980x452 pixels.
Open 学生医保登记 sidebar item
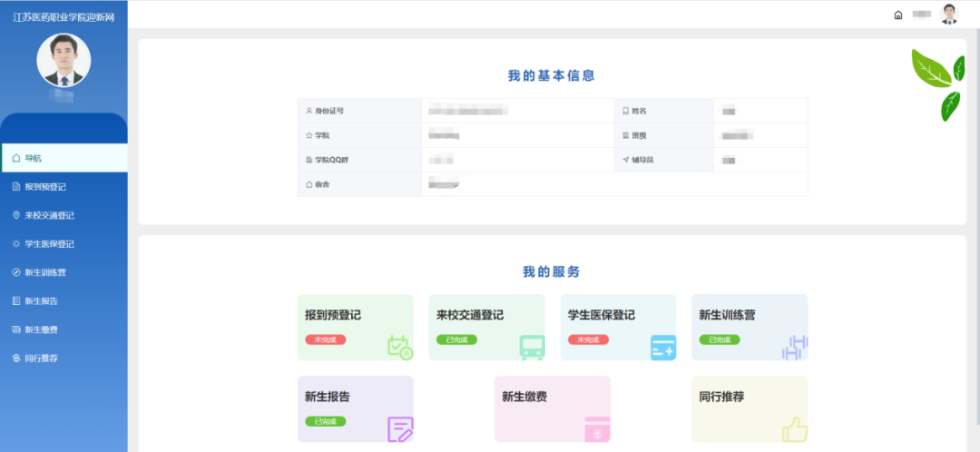(x=49, y=244)
